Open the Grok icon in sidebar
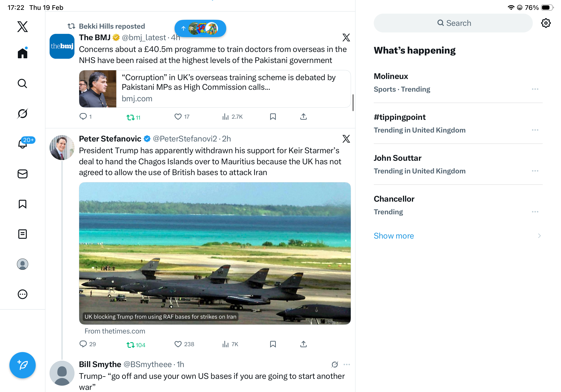 [x=23, y=114]
